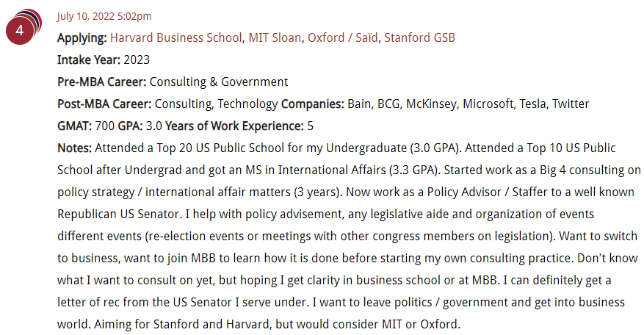Click the word Twitter in companies list
The width and height of the screenshot is (644, 335).
pos(571,104)
